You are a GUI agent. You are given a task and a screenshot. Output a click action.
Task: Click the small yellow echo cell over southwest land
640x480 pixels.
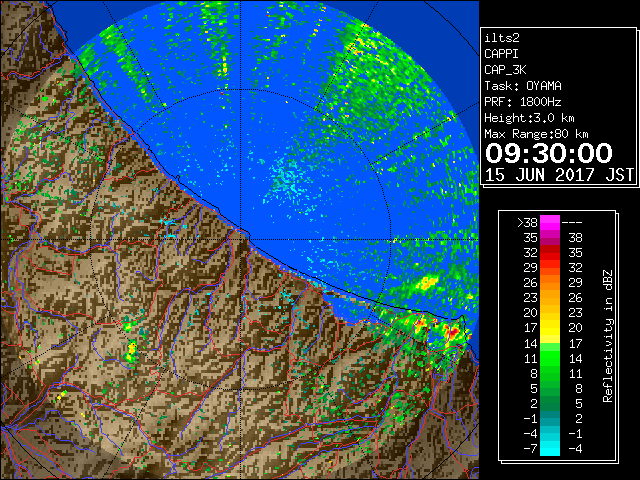(131, 352)
